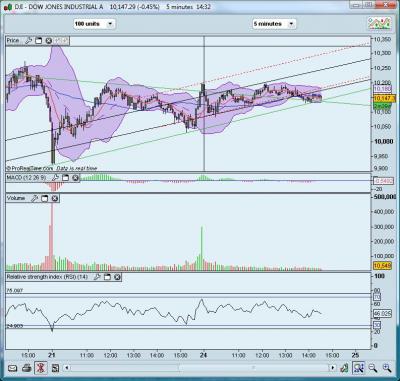
Task: Click green chart icon left of zoom tools
Action: tap(344, 368)
